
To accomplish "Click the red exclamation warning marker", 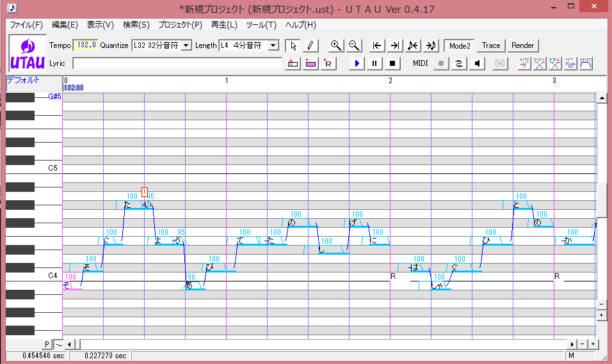I will [x=145, y=192].
